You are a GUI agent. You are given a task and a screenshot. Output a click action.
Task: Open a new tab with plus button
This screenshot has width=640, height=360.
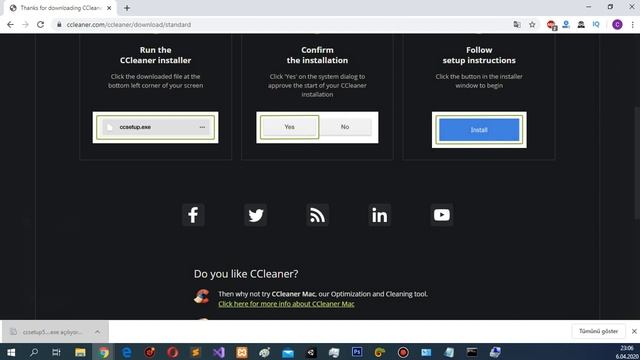click(x=127, y=8)
